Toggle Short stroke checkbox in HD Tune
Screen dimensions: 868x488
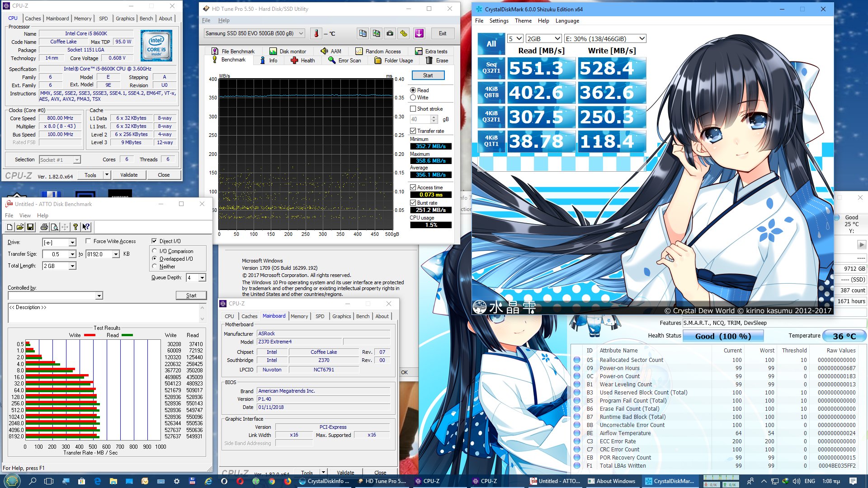(413, 109)
